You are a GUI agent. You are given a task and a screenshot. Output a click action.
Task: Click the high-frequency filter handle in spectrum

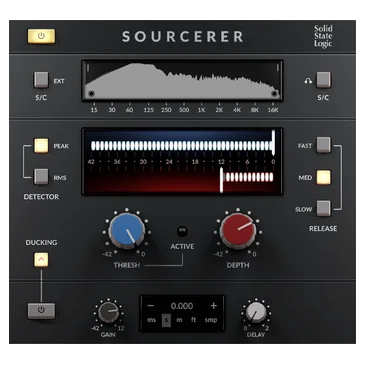(x=275, y=94)
